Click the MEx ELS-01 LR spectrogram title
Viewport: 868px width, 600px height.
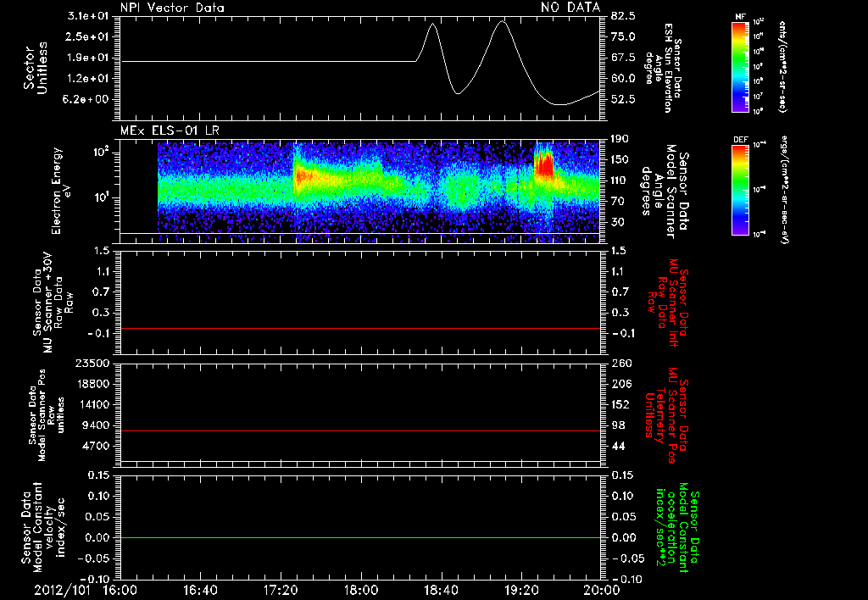[x=170, y=131]
